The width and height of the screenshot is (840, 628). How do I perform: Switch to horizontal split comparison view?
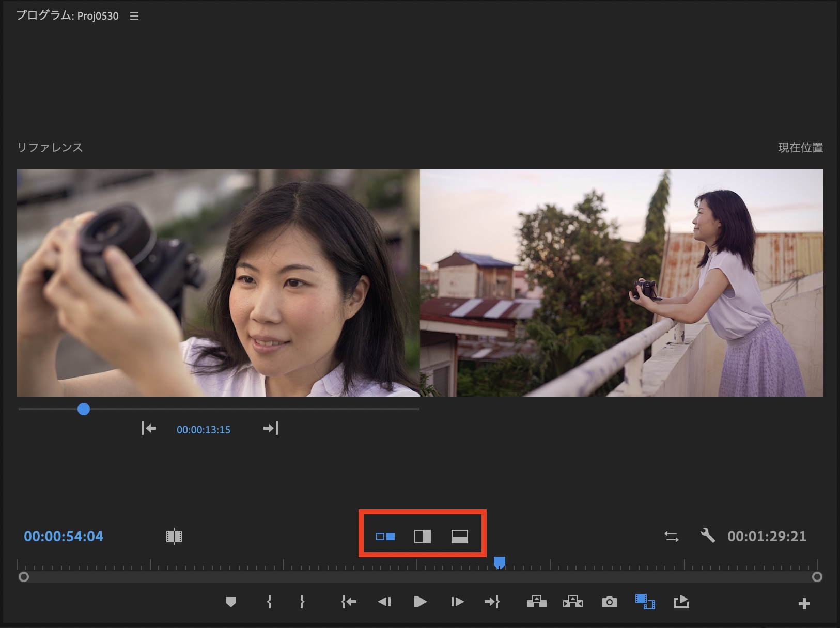pos(459,537)
